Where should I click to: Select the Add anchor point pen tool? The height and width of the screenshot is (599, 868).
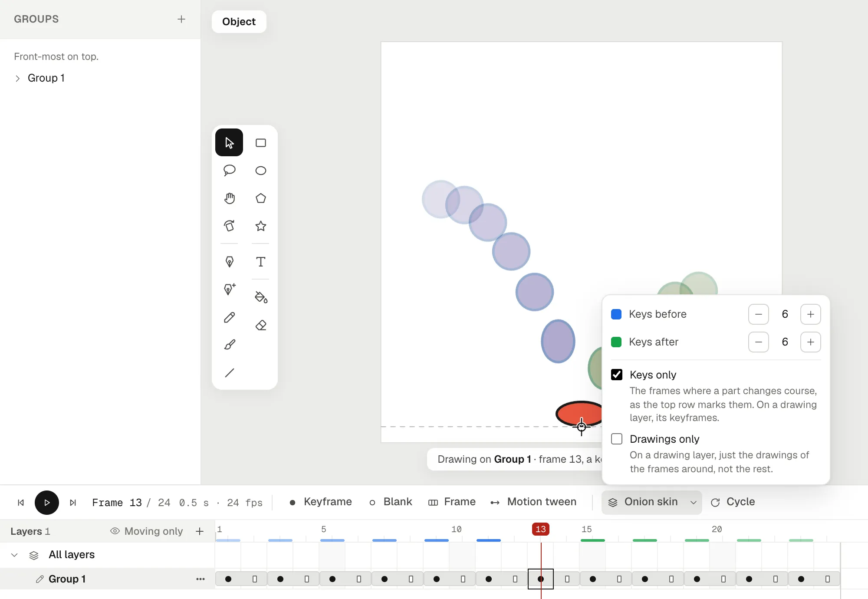pyautogui.click(x=229, y=290)
